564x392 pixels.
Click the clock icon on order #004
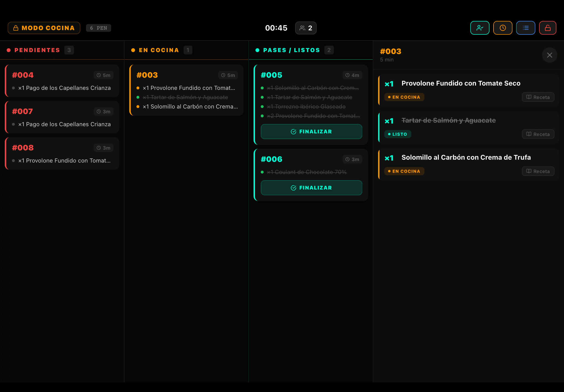click(x=98, y=75)
